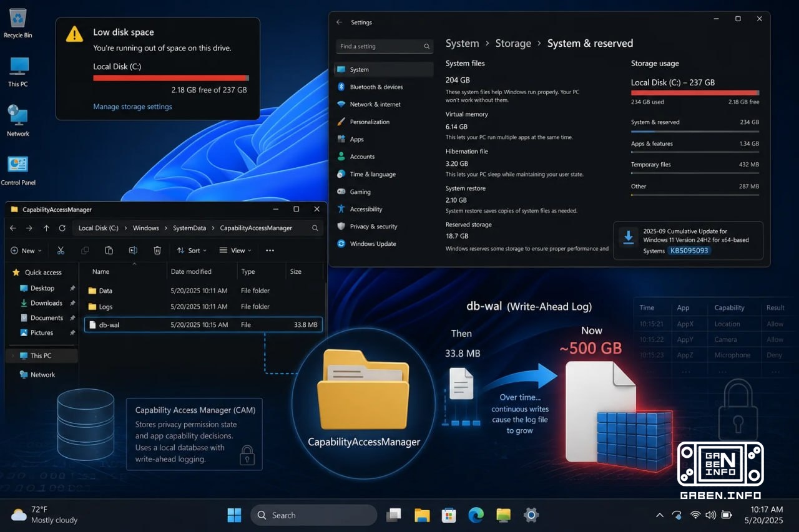Click the Find a setting search box
The image size is (799, 532).
(385, 46)
